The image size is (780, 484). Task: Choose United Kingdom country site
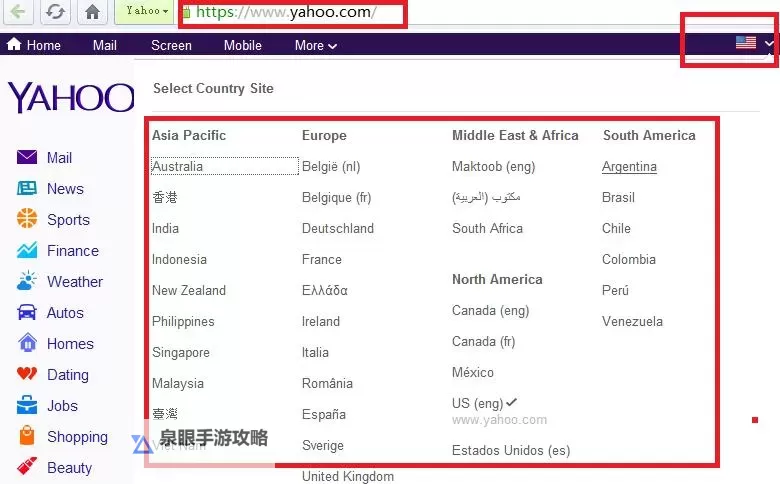click(x=348, y=476)
